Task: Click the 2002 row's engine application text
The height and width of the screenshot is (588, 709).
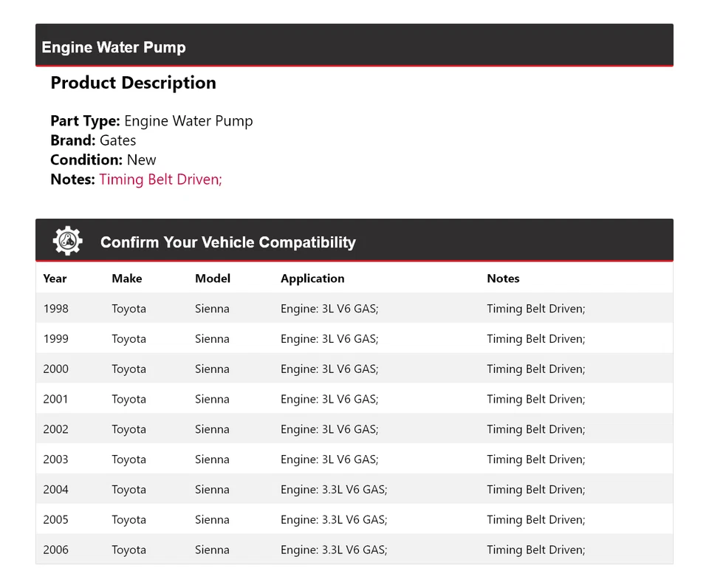Action: (329, 429)
